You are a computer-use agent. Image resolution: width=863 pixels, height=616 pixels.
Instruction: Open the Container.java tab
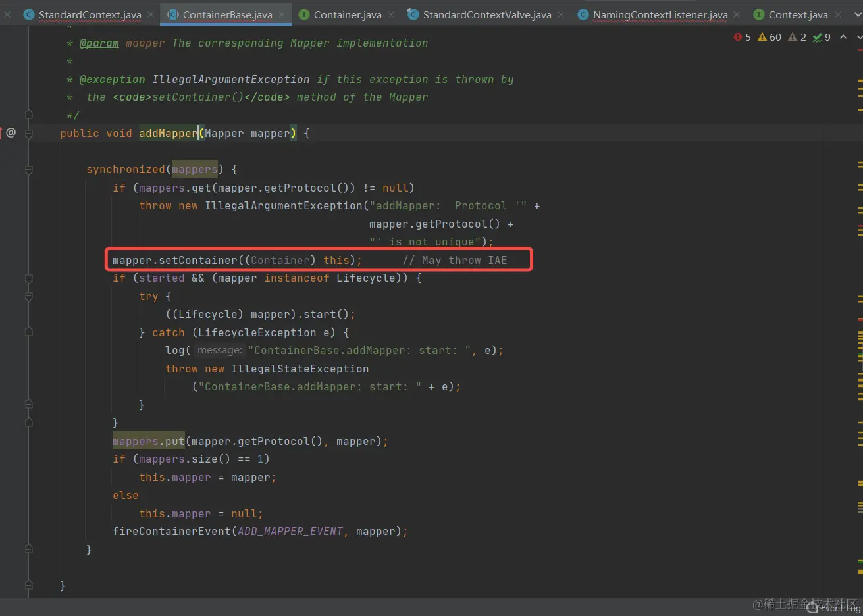(x=348, y=14)
